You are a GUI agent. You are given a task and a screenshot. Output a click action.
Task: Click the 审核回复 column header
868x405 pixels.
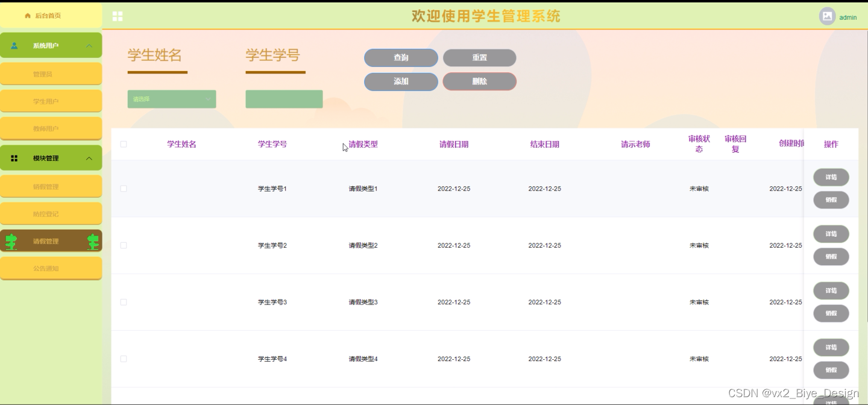pos(735,144)
